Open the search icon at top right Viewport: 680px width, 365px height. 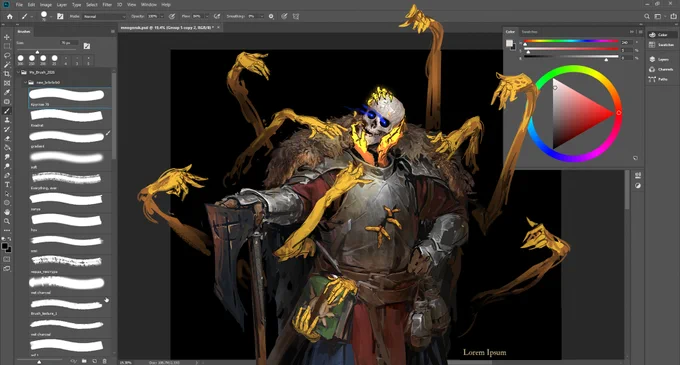(647, 16)
